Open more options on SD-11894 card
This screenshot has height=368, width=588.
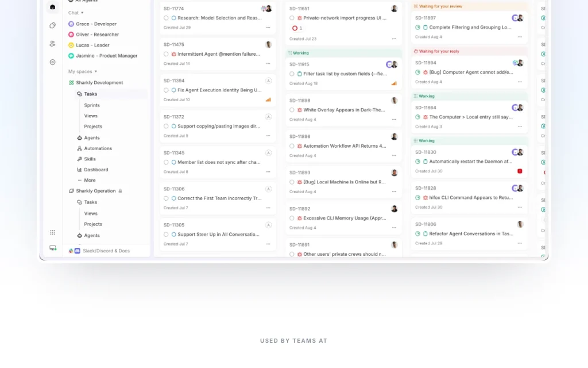coord(520,82)
